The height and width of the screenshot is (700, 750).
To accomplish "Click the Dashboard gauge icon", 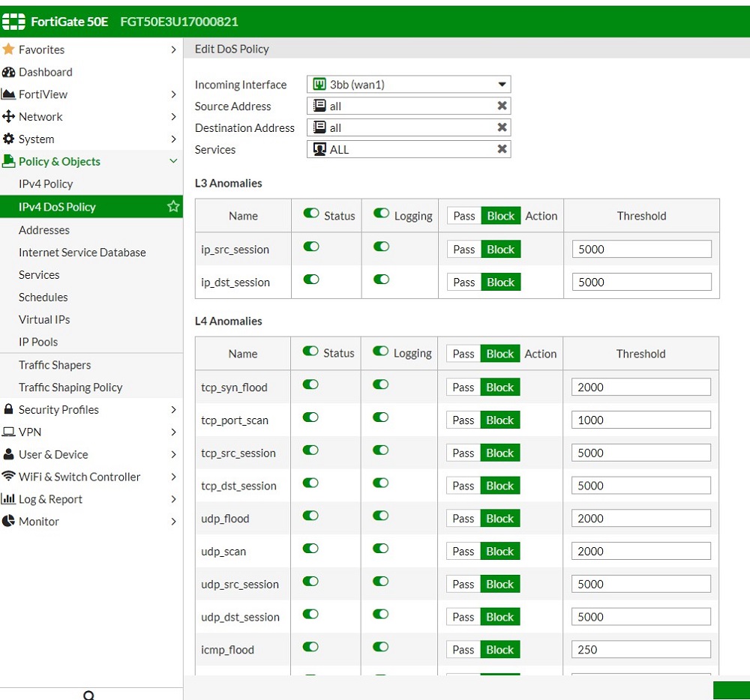I will click(x=9, y=72).
